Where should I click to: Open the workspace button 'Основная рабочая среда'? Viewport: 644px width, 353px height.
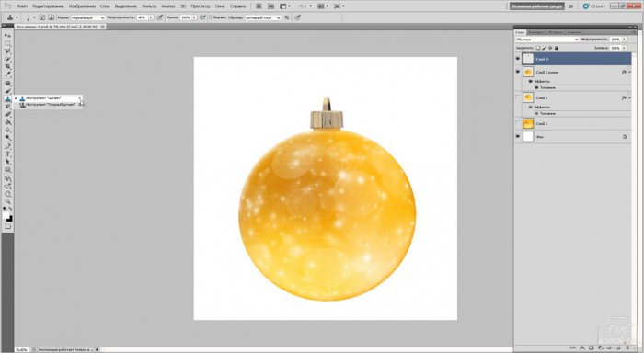pos(536,6)
